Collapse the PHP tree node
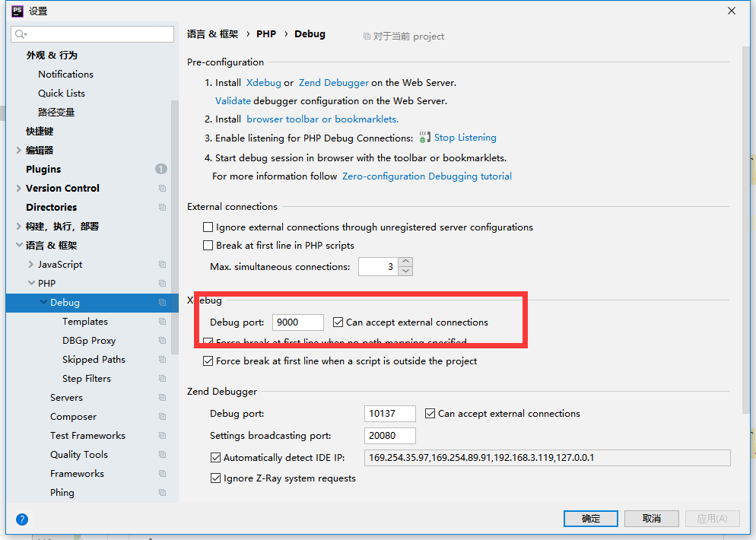 [31, 283]
